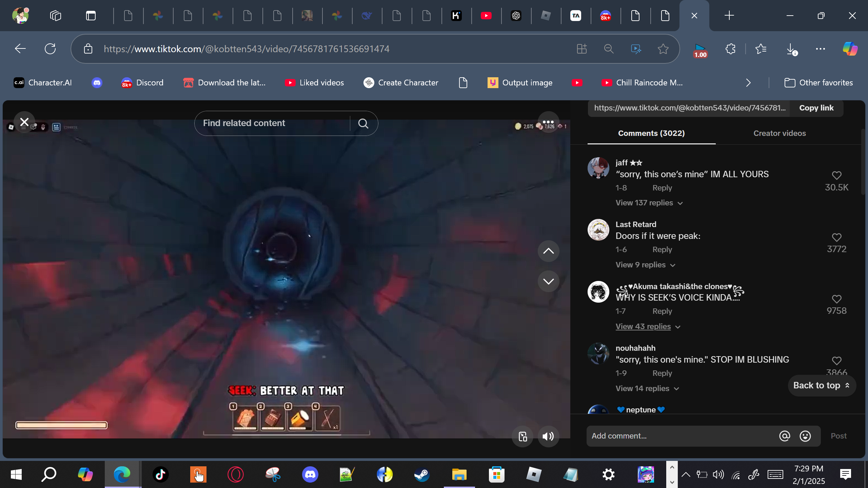
Task: Click the floating player icon beside volume
Action: tap(522, 436)
